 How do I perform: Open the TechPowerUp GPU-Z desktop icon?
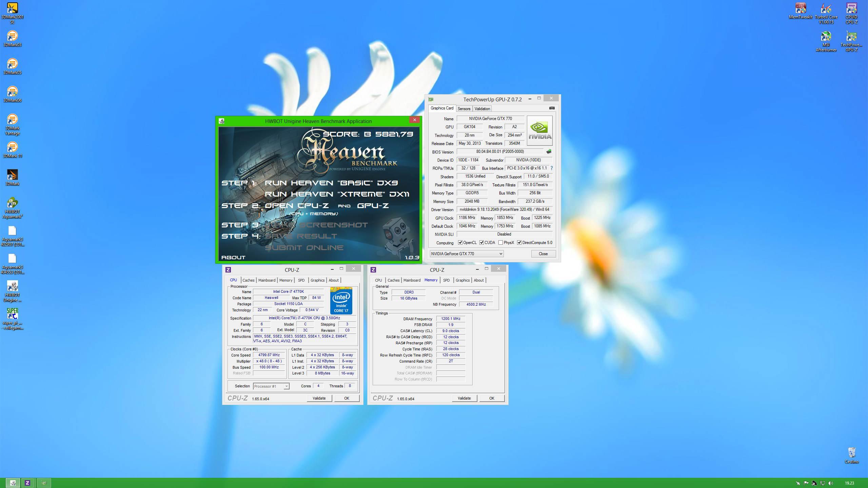pos(851,41)
